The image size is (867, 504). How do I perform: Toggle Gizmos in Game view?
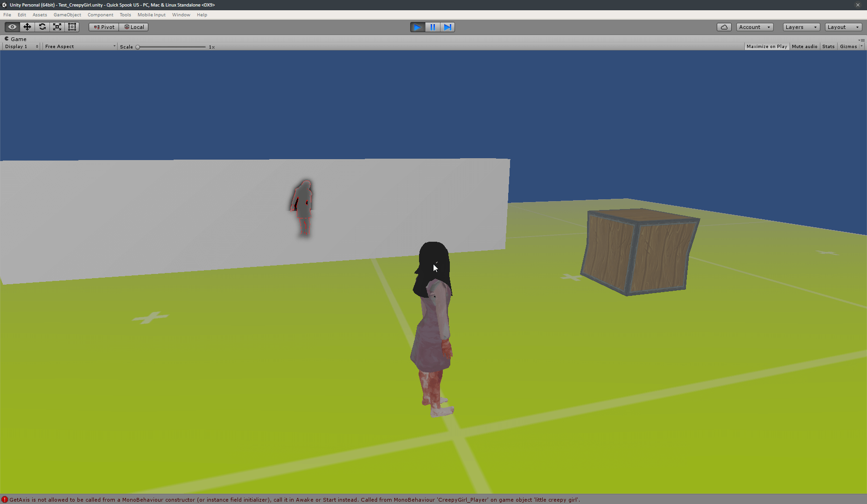point(848,47)
